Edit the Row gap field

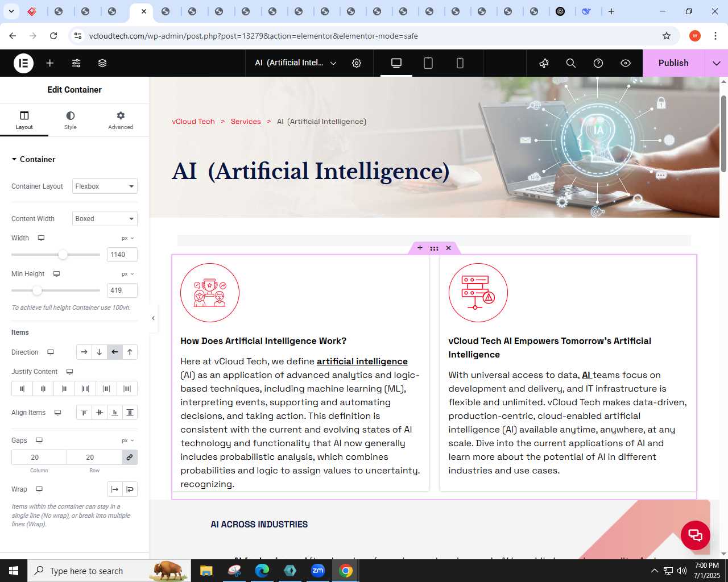tap(94, 458)
